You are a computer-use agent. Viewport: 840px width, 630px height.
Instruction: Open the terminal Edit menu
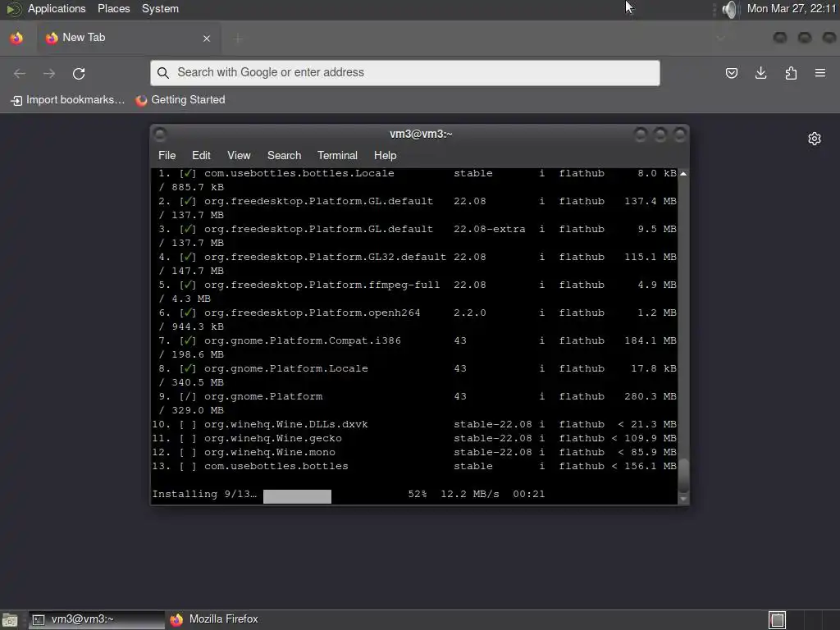coord(201,155)
